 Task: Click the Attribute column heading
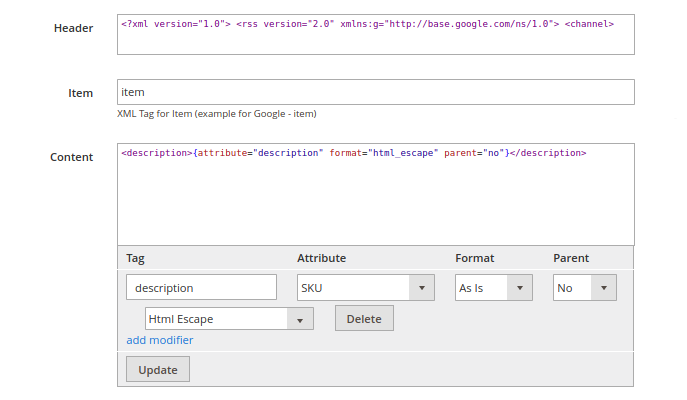tap(321, 258)
